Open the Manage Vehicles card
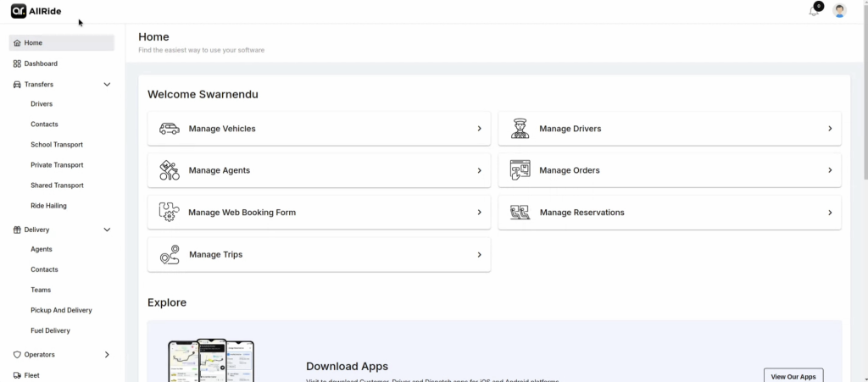 319,129
